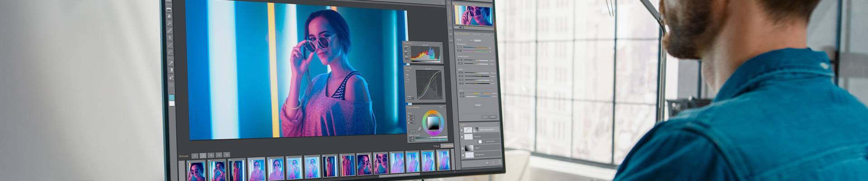Collapse the Histogram panel header
This screenshot has width=868, height=181.
408,43
